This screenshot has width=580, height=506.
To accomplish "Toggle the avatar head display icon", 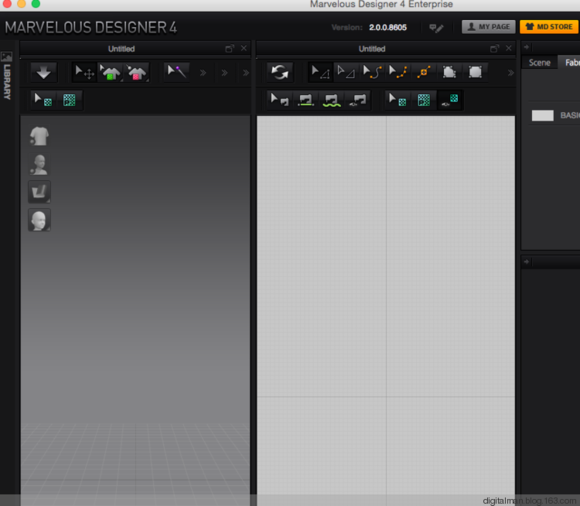I will tap(39, 220).
